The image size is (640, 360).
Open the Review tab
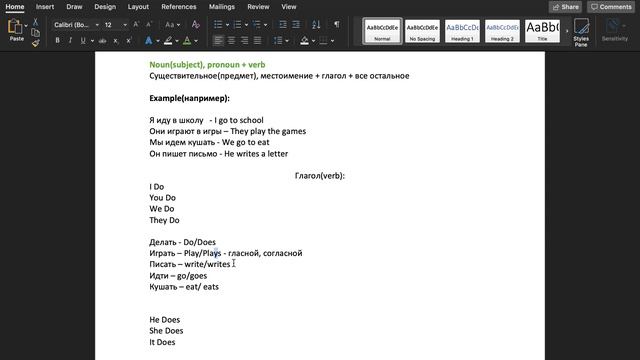coord(258,7)
